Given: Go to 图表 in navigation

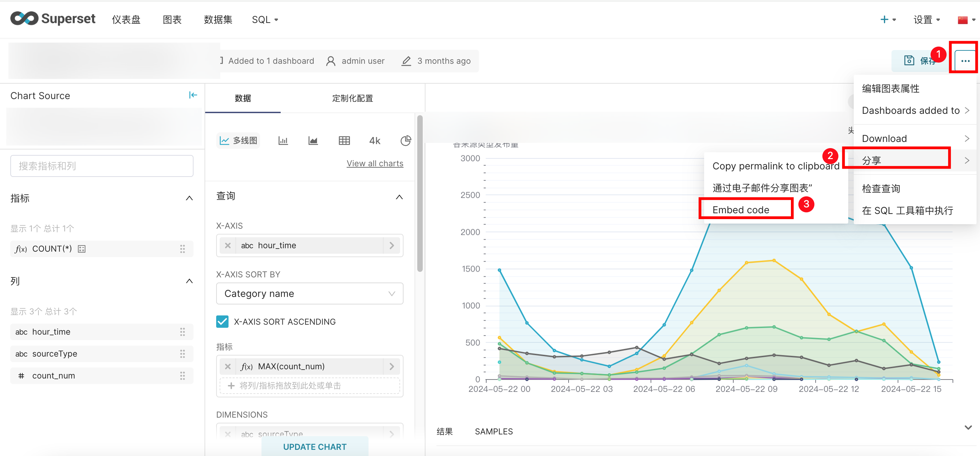Looking at the screenshot, I should [x=172, y=20].
